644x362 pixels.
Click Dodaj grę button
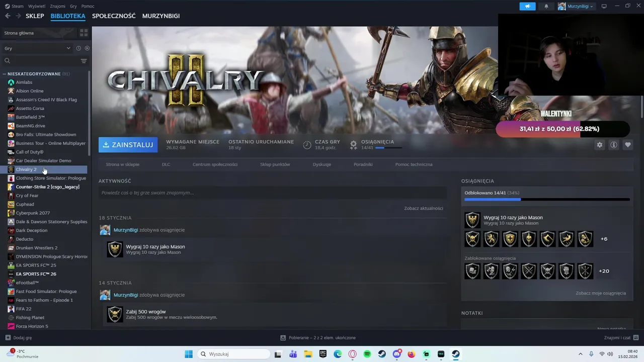coord(19,338)
